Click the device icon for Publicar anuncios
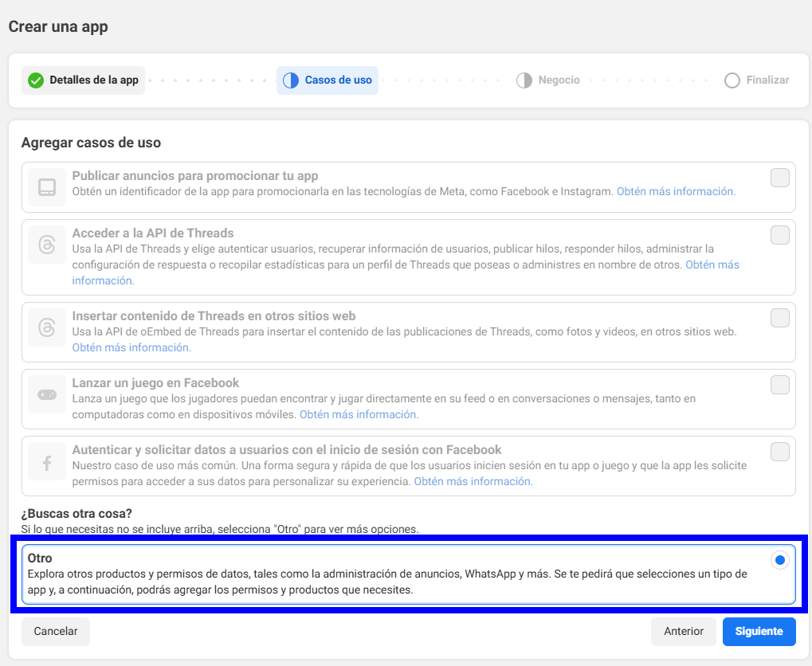Image resolution: width=812 pixels, height=666 pixels. 47,187
